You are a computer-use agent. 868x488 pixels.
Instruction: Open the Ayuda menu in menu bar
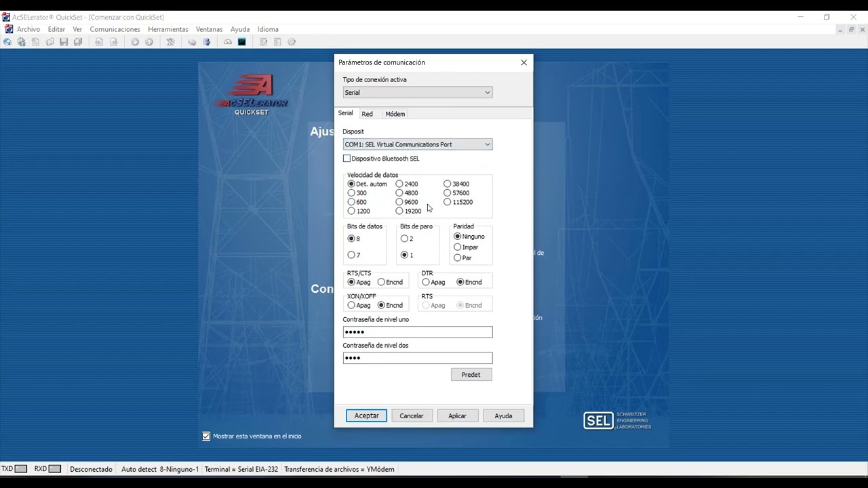pyautogui.click(x=240, y=29)
